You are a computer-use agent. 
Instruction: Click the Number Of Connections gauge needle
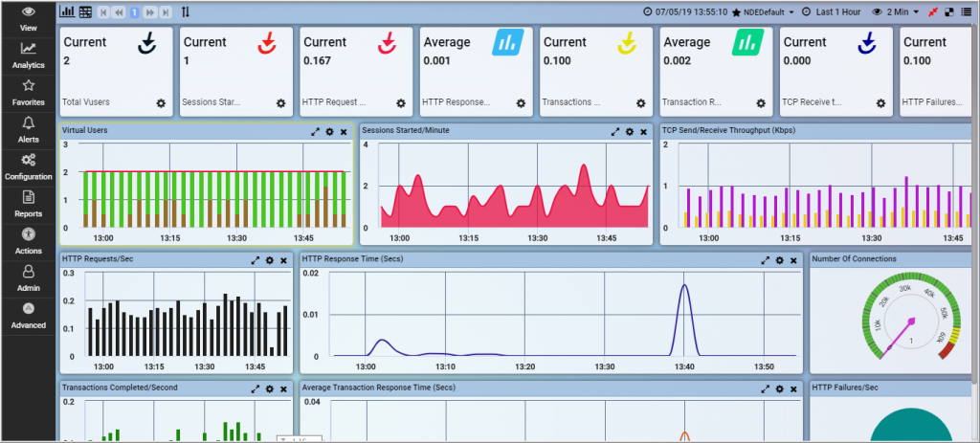[898, 339]
